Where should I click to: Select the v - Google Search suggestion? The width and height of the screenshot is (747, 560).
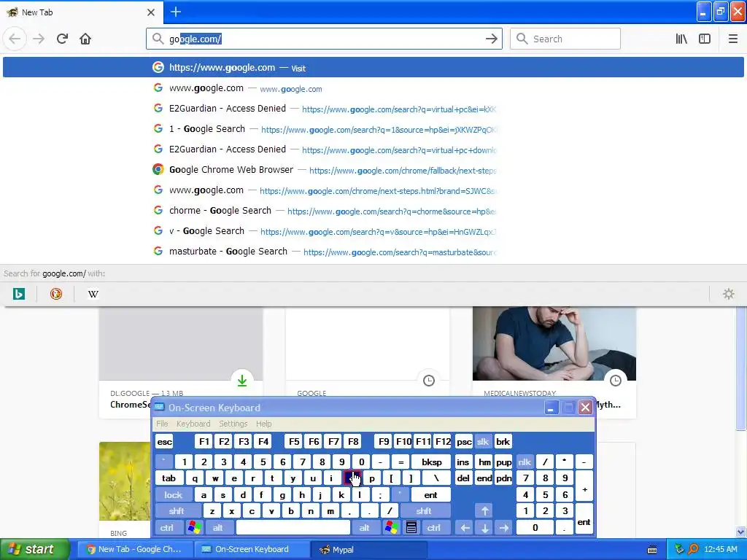(x=373, y=231)
